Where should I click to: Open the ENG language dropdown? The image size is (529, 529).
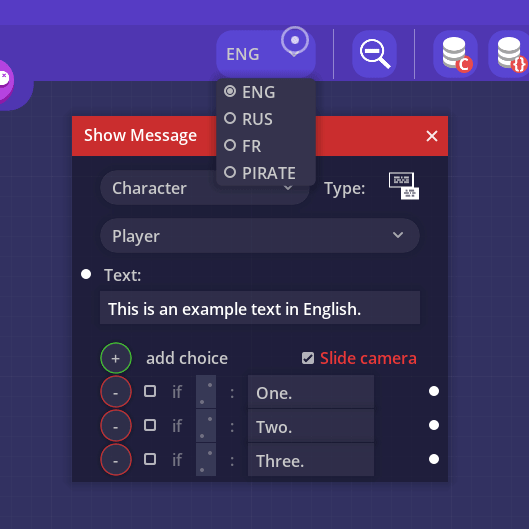pyautogui.click(x=266, y=54)
